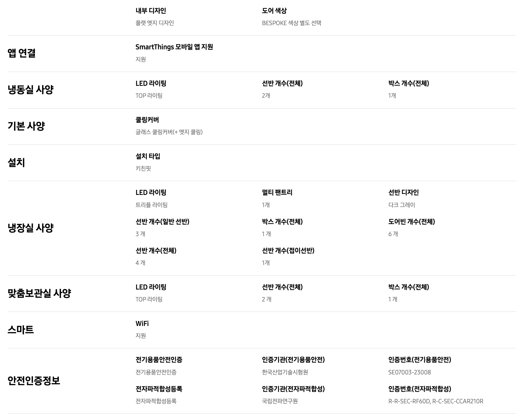Screen dimensions: 531x420
Task: Click certification number SE07003-23008
Action: pos(409,372)
